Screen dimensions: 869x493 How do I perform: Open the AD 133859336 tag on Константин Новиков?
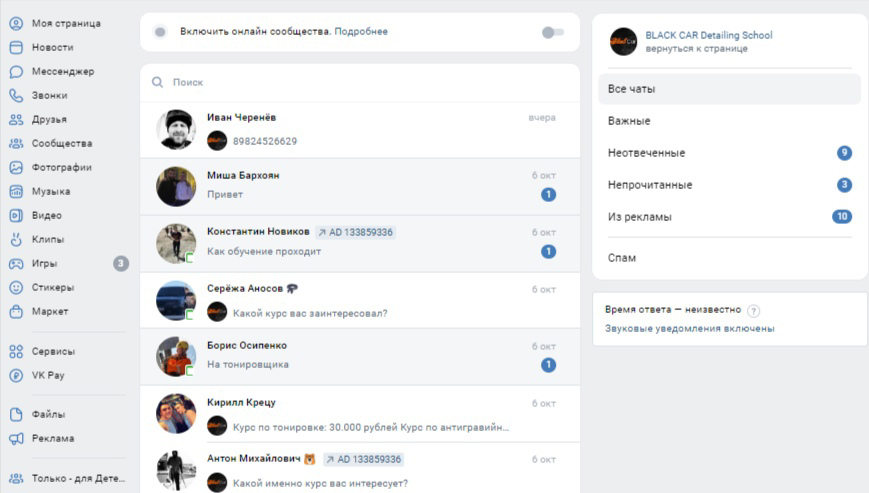355,232
